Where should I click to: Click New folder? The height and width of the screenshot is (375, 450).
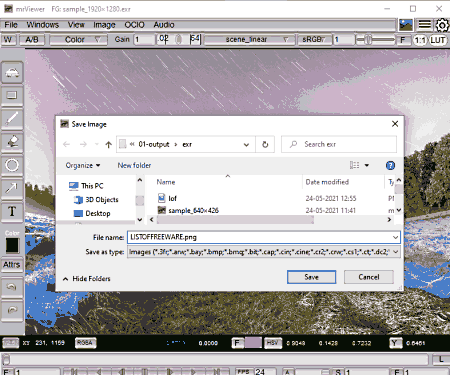click(134, 165)
